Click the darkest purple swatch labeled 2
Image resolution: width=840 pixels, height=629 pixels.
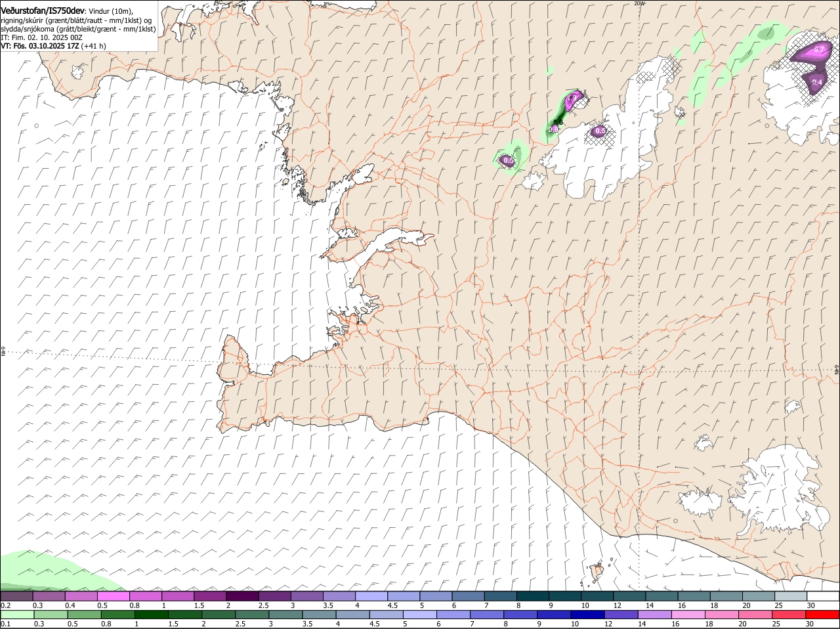point(241,596)
